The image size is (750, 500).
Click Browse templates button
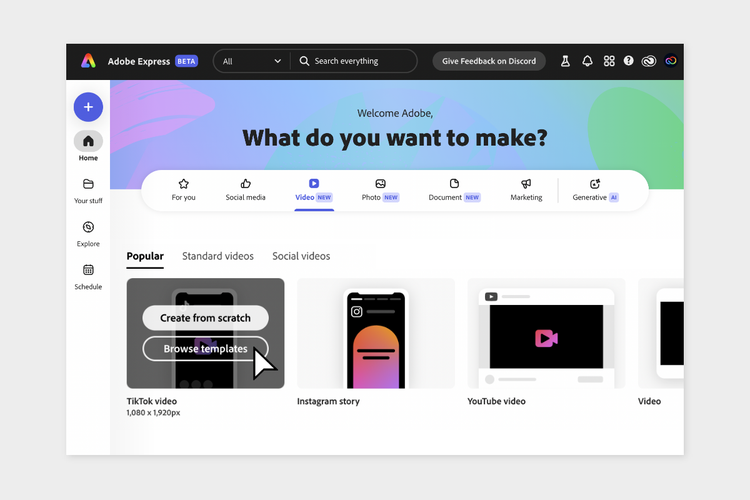(x=205, y=349)
